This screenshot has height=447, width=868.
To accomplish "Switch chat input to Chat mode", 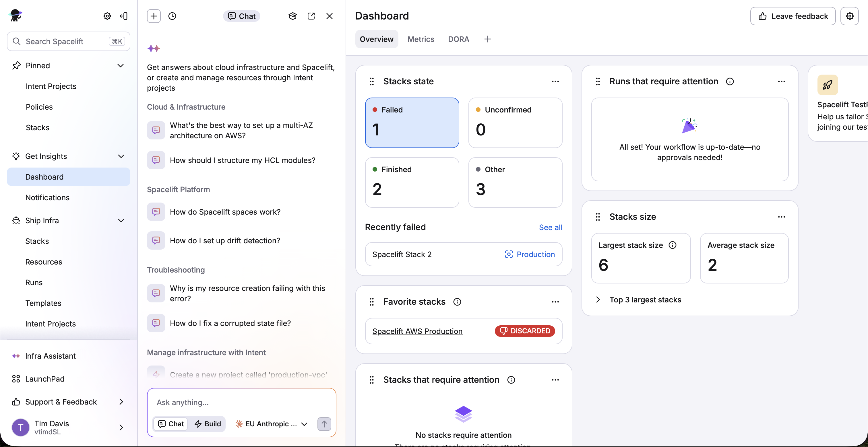I will [171, 424].
